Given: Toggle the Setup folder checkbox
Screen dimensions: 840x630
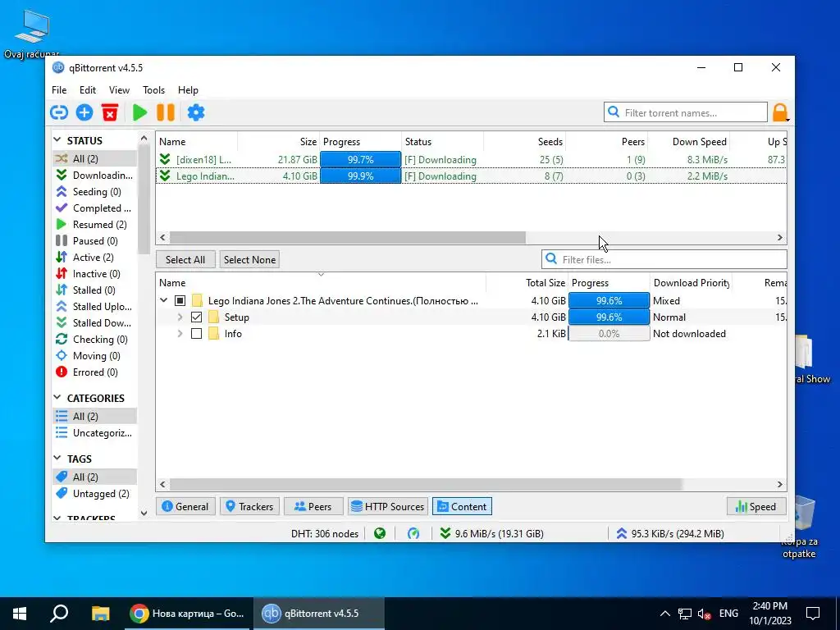Looking at the screenshot, I should 197,317.
